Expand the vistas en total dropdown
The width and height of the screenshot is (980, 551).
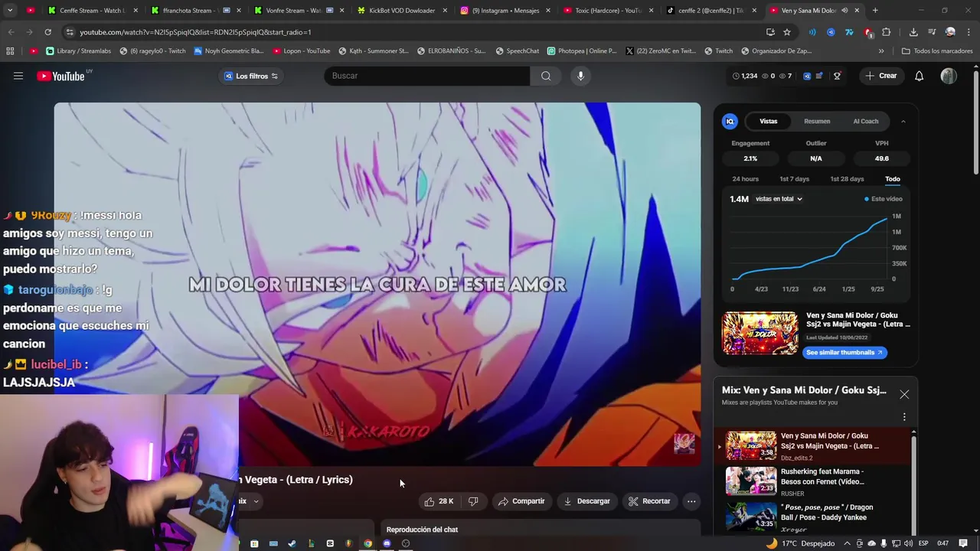779,199
